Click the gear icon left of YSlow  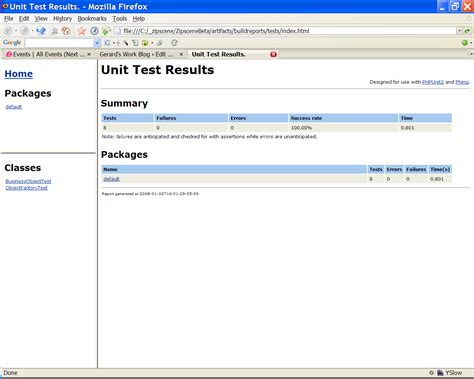431,373
